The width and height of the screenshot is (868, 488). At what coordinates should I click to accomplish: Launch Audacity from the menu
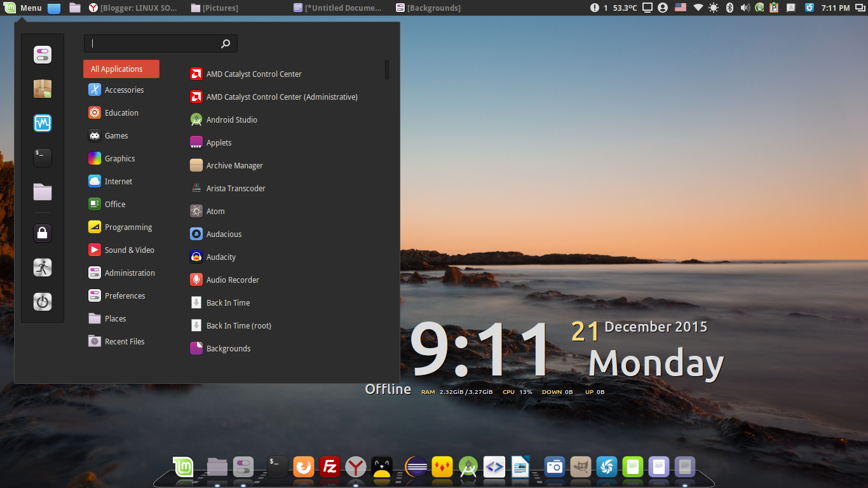[219, 257]
